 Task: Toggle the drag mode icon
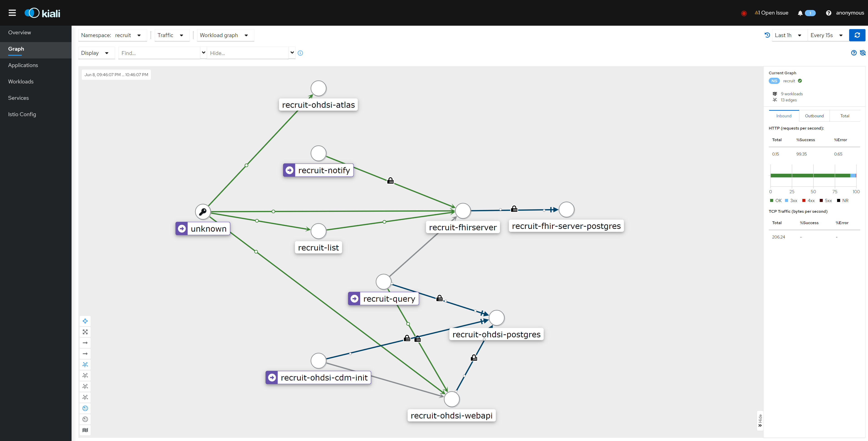(x=85, y=321)
